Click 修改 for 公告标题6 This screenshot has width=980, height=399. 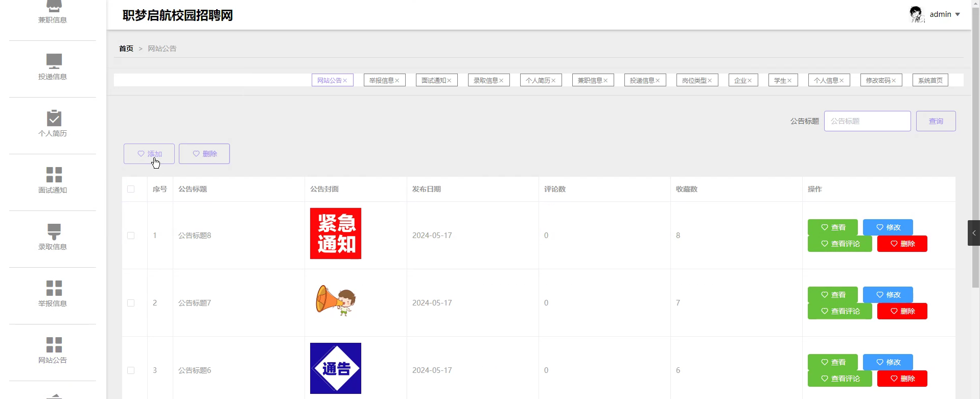pos(888,362)
